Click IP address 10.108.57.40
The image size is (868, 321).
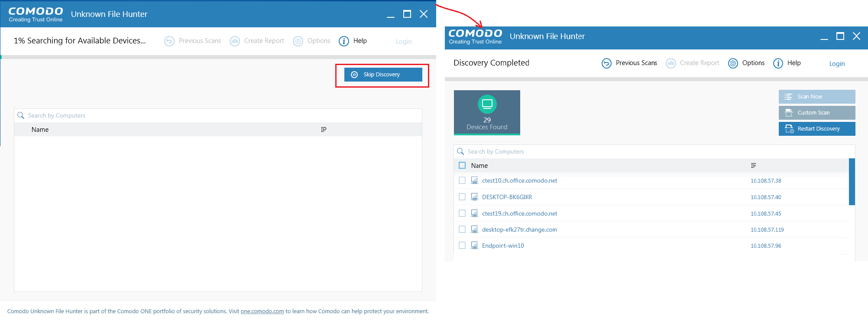tap(766, 197)
